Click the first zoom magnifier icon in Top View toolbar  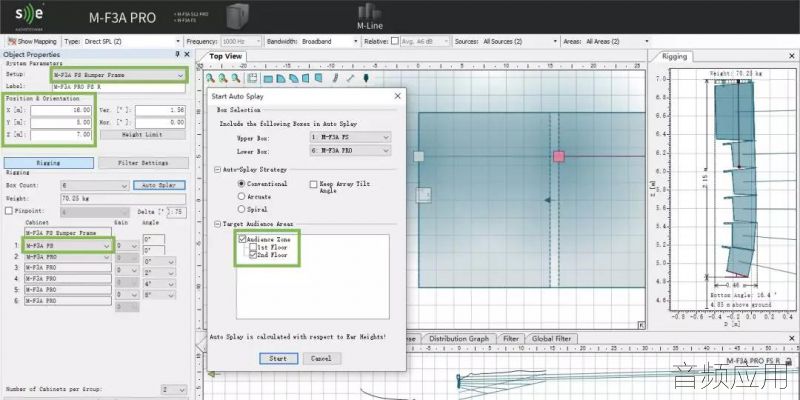coord(210,78)
